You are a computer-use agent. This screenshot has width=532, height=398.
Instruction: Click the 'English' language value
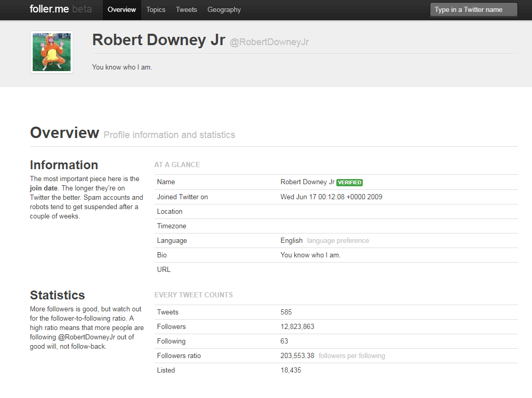pyautogui.click(x=292, y=241)
